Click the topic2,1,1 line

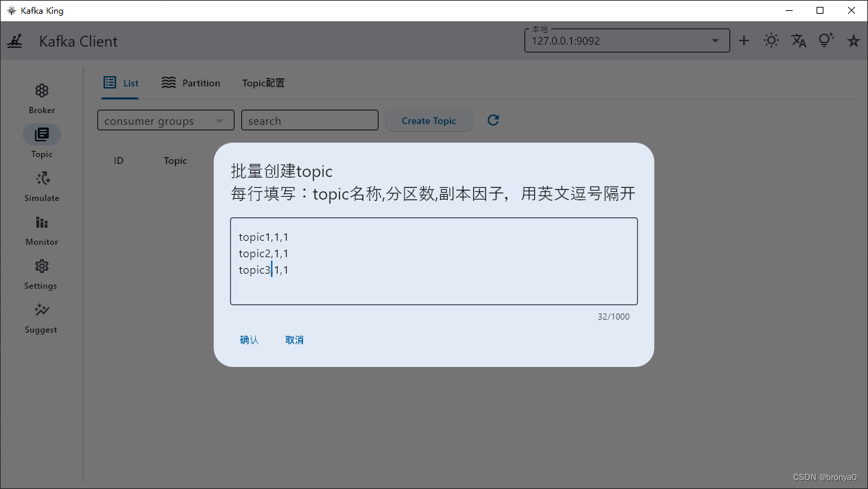[x=264, y=254]
